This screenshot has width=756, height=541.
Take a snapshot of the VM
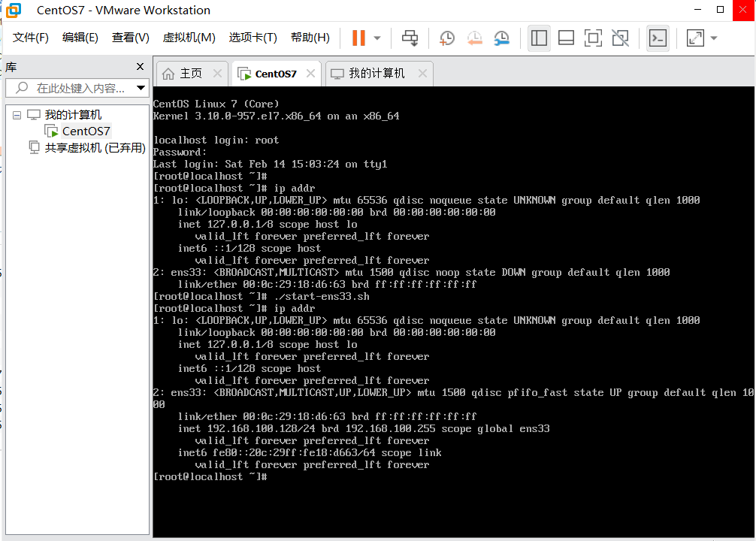(447, 38)
